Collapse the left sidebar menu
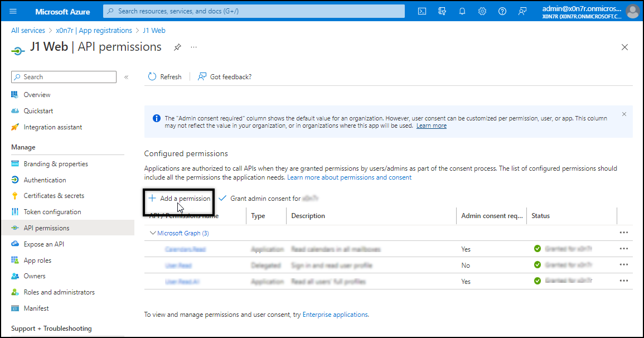The height and width of the screenshot is (338, 644). pos(127,77)
